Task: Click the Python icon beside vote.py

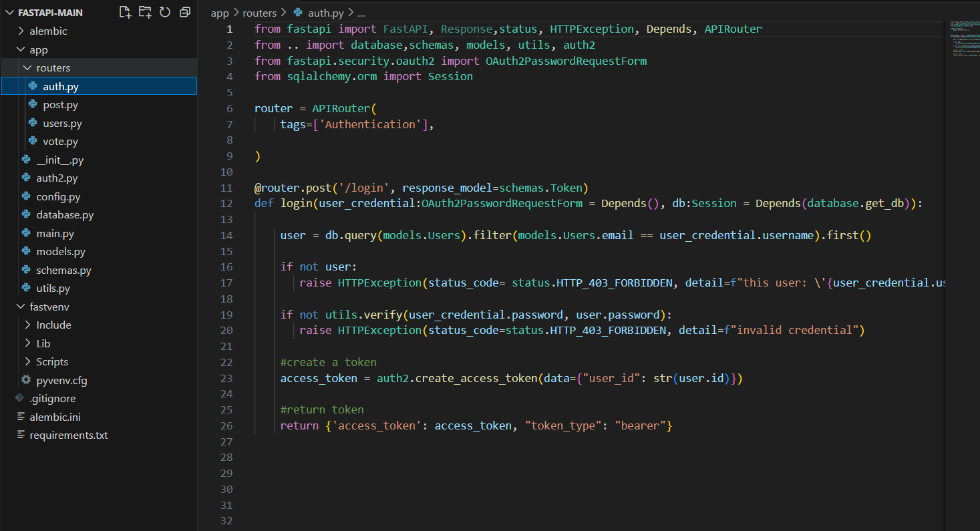Action: click(33, 142)
